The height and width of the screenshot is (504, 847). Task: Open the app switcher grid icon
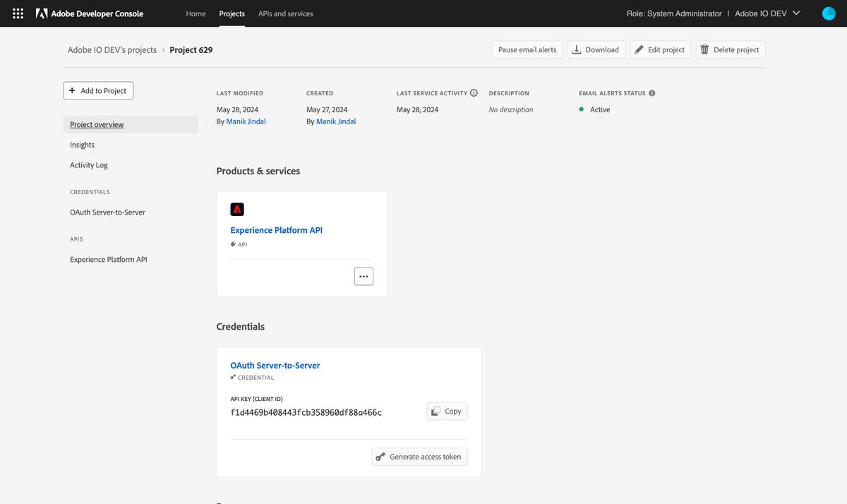[x=18, y=13]
